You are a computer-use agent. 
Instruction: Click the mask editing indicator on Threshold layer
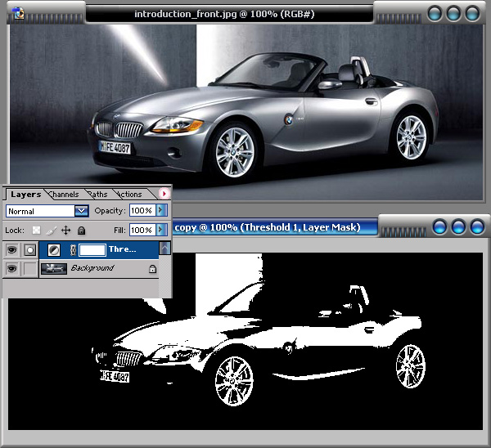point(30,250)
